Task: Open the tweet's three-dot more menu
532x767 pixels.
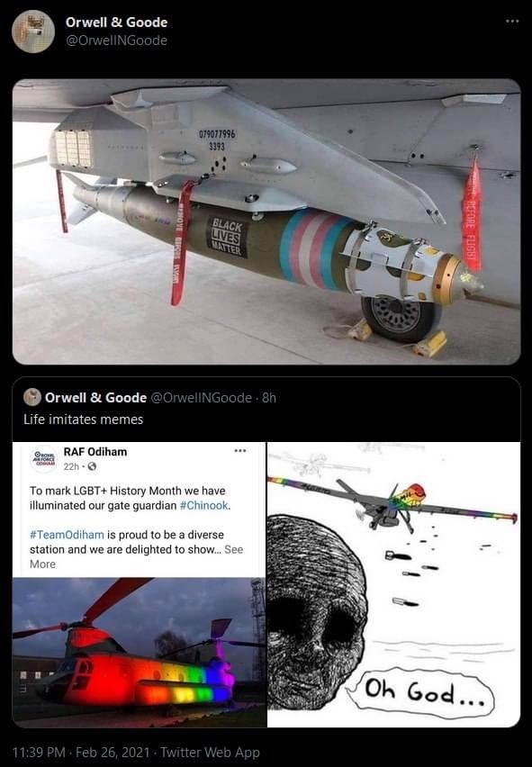Action: [512, 21]
